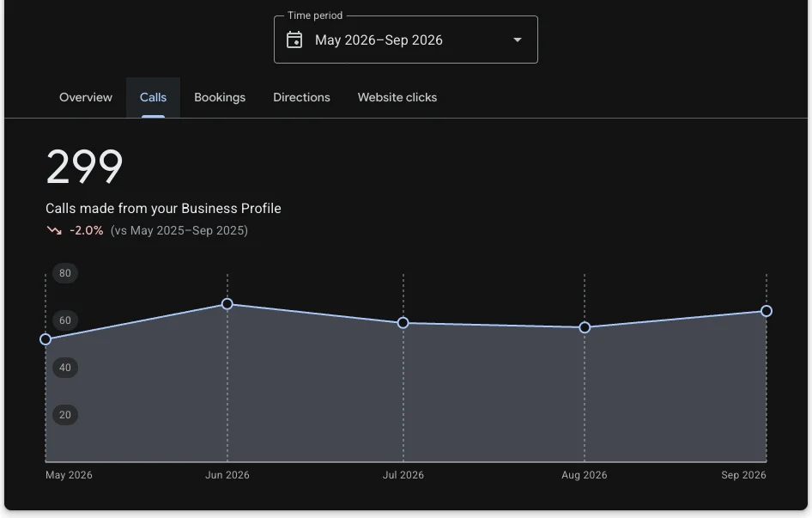Click the downward trend arrow icon

[54, 230]
